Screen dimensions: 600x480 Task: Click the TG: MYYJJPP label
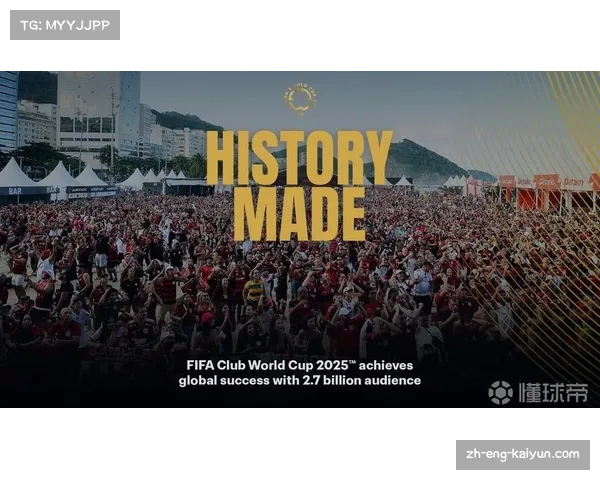tap(65, 25)
